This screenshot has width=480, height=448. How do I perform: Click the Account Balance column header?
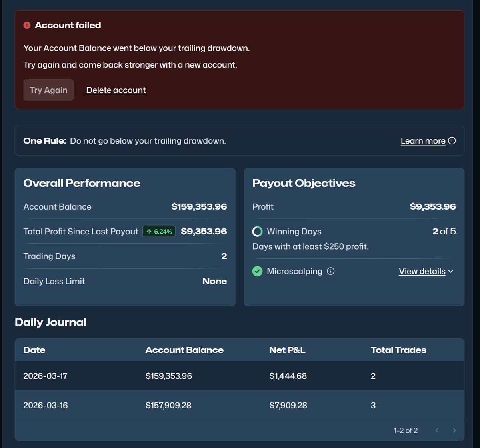pos(184,350)
